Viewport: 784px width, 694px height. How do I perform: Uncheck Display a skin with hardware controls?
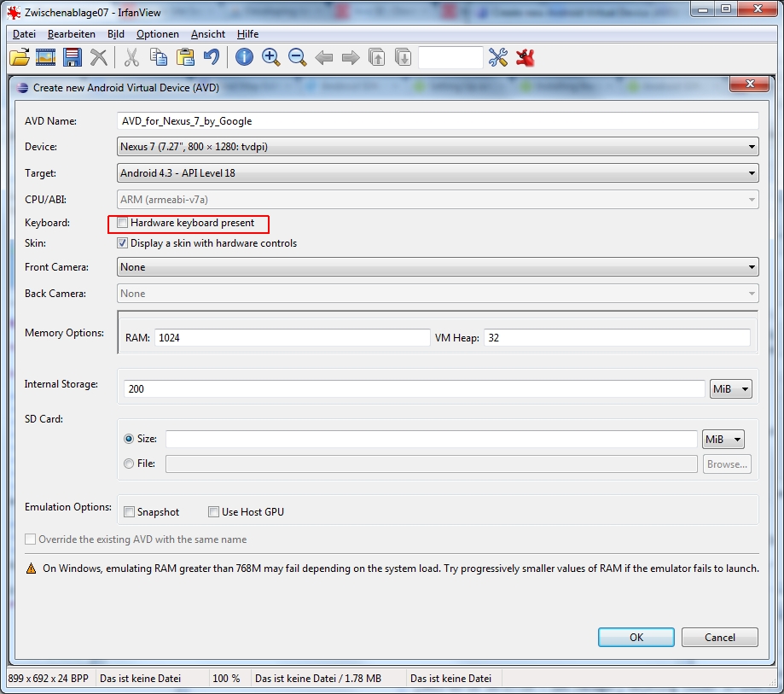click(123, 243)
